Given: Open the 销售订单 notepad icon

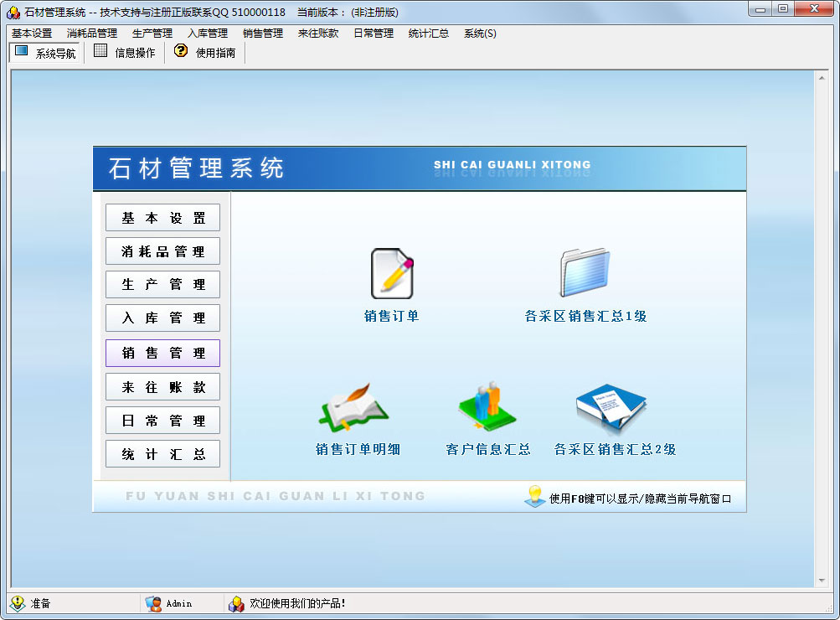Looking at the screenshot, I should tap(392, 275).
